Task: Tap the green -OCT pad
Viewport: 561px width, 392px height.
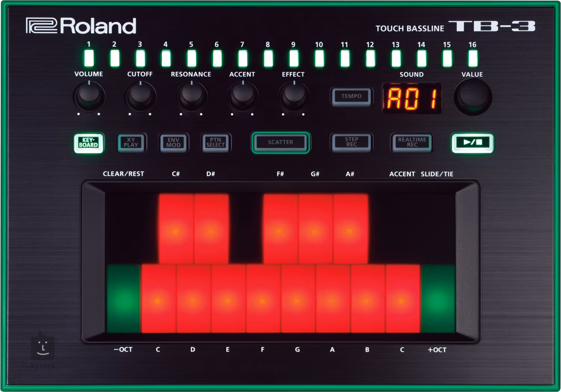Action: [124, 299]
